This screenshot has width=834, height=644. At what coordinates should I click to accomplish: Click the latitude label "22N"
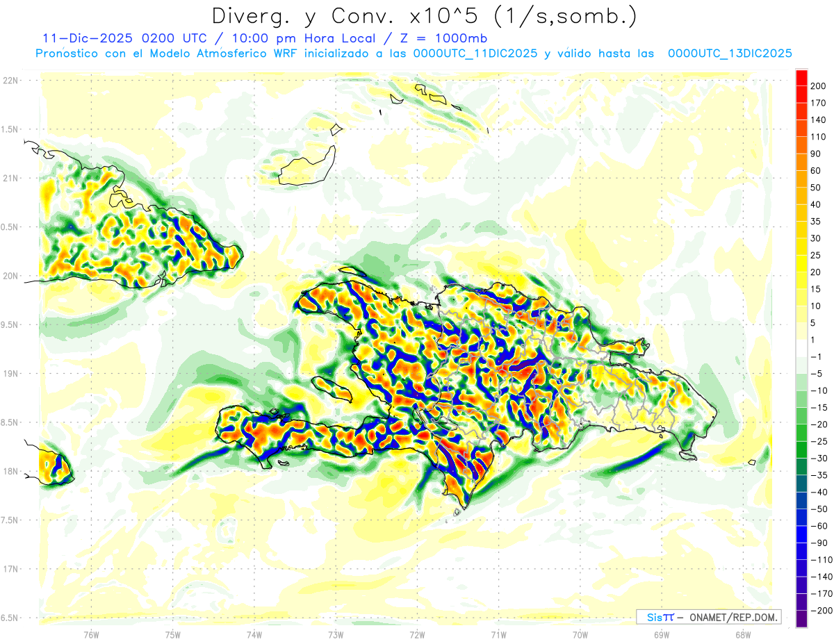pyautogui.click(x=10, y=81)
